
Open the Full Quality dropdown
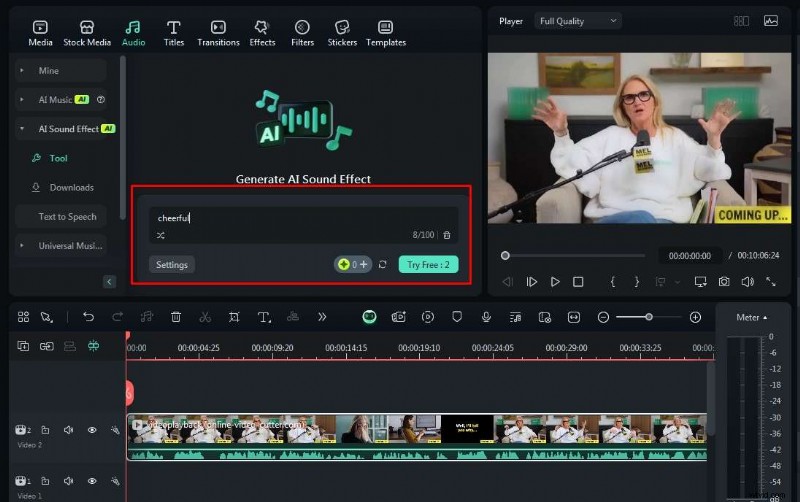point(578,21)
